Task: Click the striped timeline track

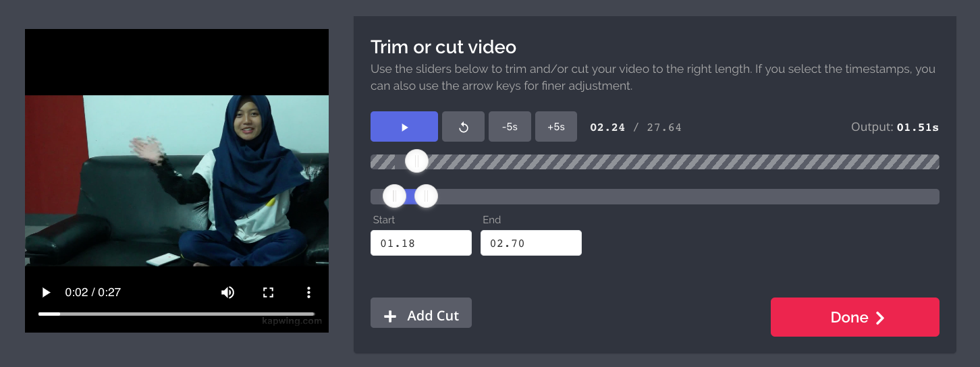Action: (x=655, y=162)
